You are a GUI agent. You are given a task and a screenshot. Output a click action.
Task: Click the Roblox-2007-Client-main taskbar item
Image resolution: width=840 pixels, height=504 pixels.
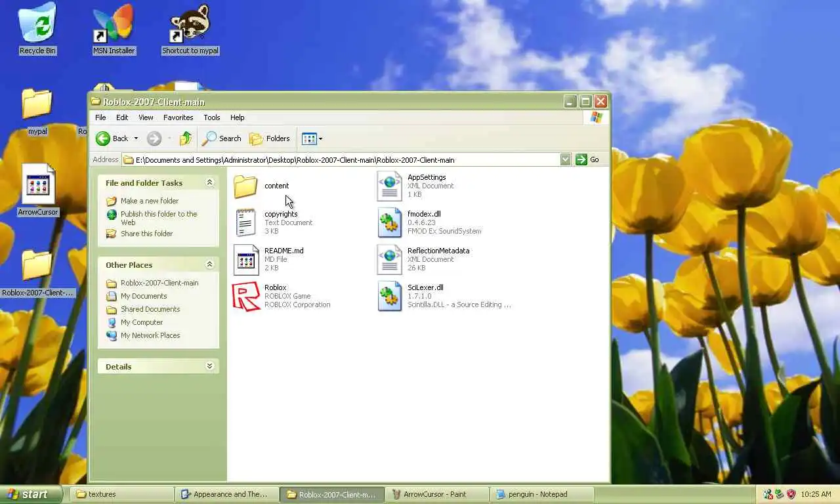pyautogui.click(x=332, y=494)
